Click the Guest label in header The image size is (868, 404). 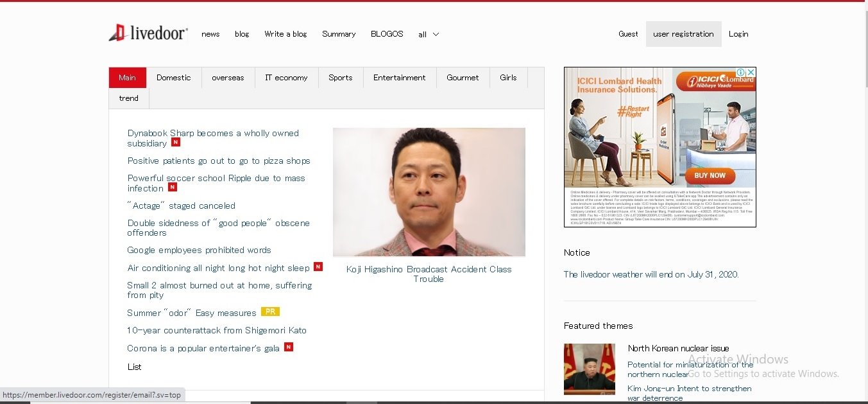[628, 34]
